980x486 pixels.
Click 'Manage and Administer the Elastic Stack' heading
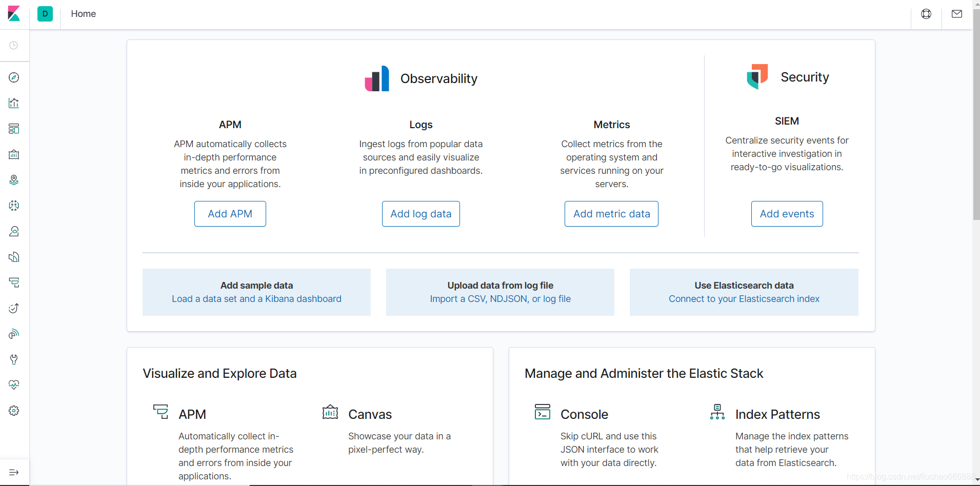(x=644, y=373)
